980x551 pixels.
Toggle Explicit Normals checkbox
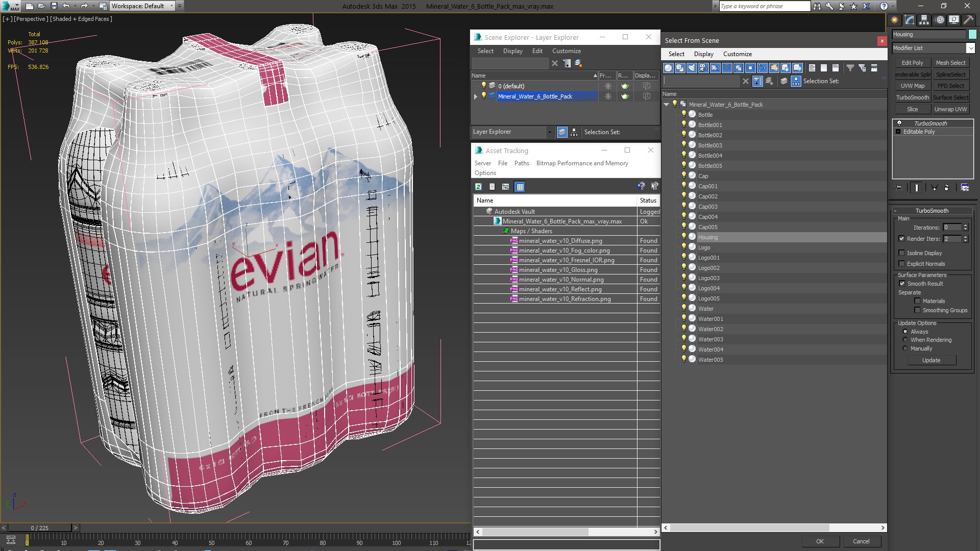pos(901,264)
